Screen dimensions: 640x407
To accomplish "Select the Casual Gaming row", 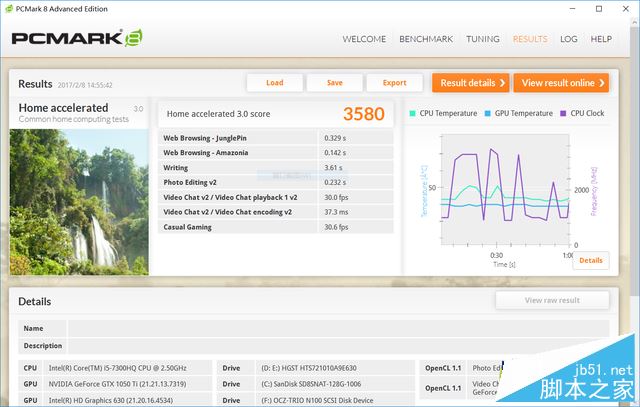I will [x=276, y=227].
